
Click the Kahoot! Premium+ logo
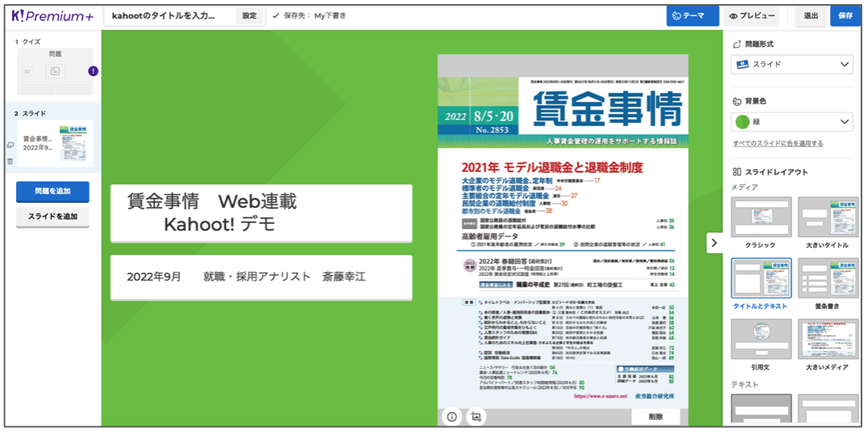pos(50,15)
